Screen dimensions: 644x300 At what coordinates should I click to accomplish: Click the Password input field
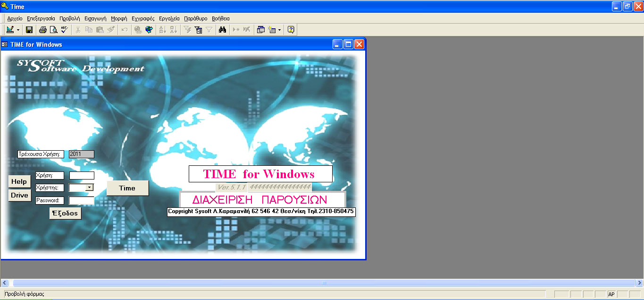(82, 200)
